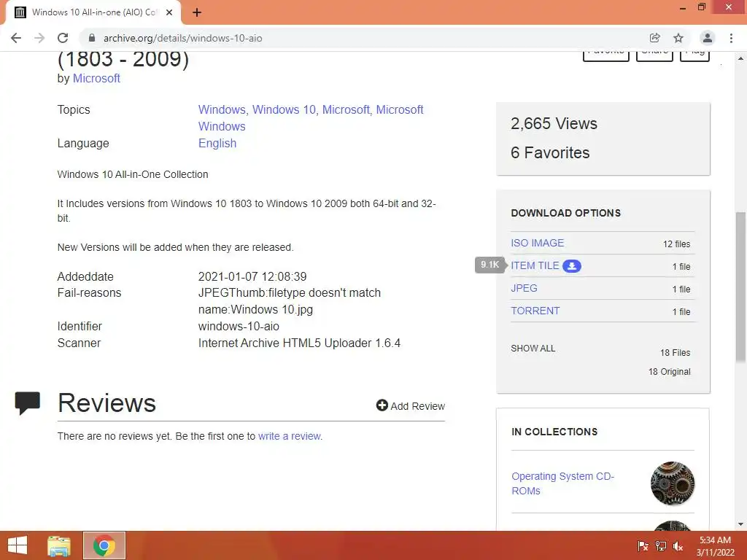Click the 18 Original files text
The height and width of the screenshot is (560, 747).
coord(669,371)
